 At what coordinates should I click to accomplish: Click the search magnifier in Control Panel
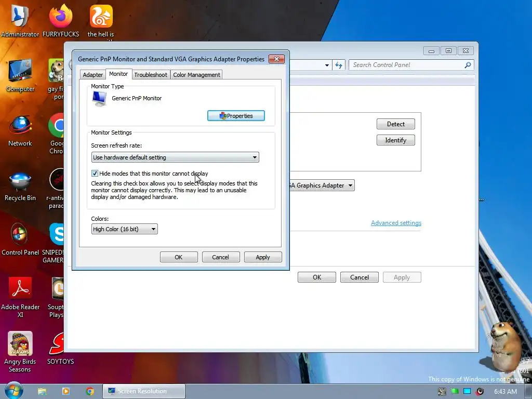pyautogui.click(x=468, y=65)
